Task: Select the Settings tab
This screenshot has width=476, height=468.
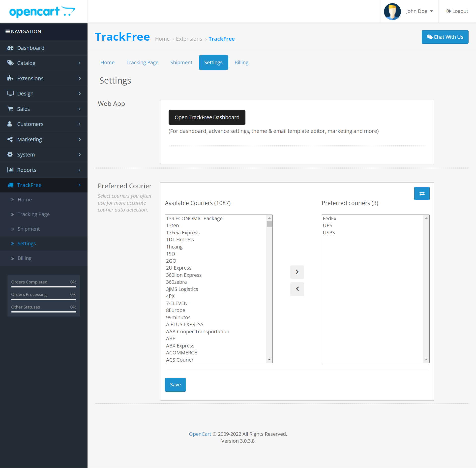Action: click(x=213, y=62)
